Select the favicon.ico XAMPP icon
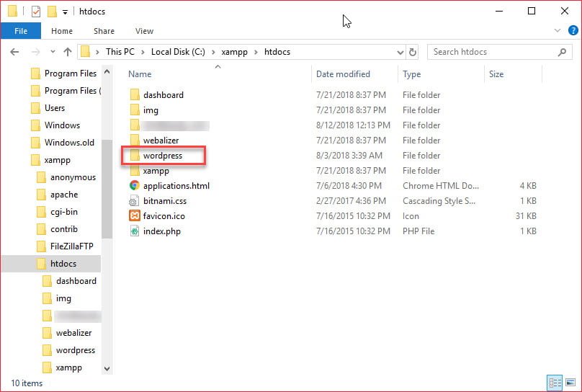 click(134, 216)
